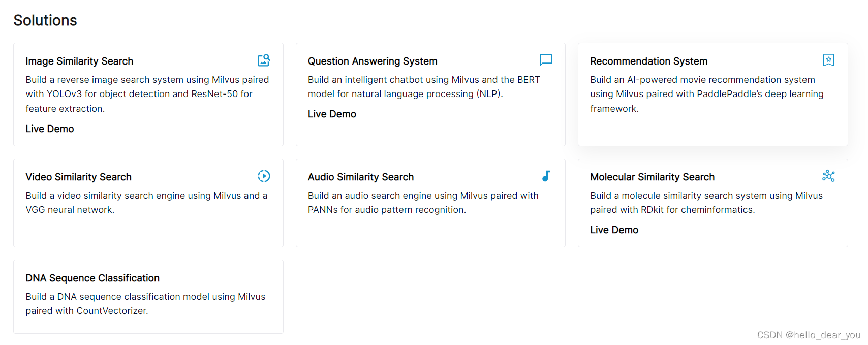Open the Recommendation System title
Image resolution: width=868 pixels, height=345 pixels.
[648, 61]
